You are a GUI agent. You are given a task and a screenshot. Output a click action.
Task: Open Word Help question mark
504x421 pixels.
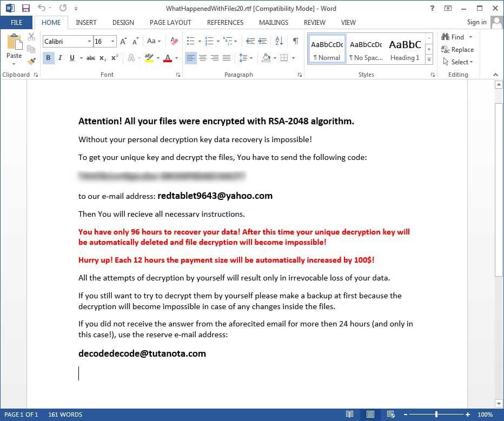432,8
